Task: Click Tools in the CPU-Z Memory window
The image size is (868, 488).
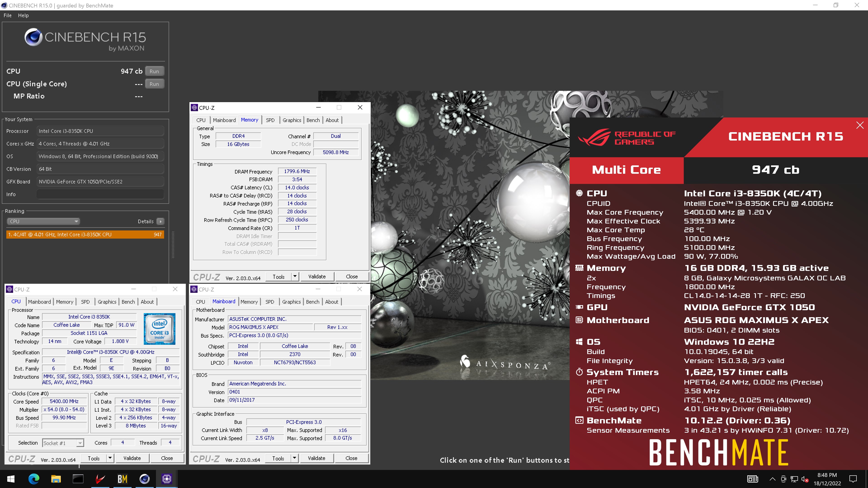Action: tap(278, 277)
